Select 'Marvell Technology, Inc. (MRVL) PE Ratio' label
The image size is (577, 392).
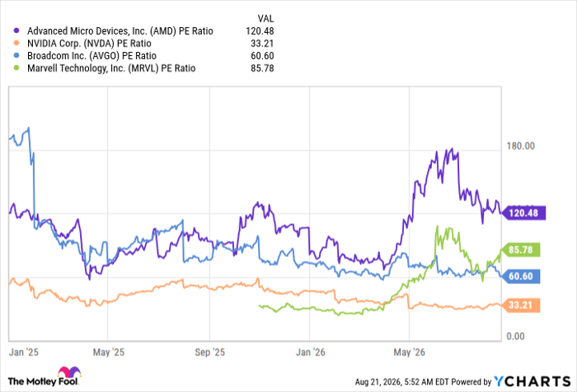click(x=111, y=68)
